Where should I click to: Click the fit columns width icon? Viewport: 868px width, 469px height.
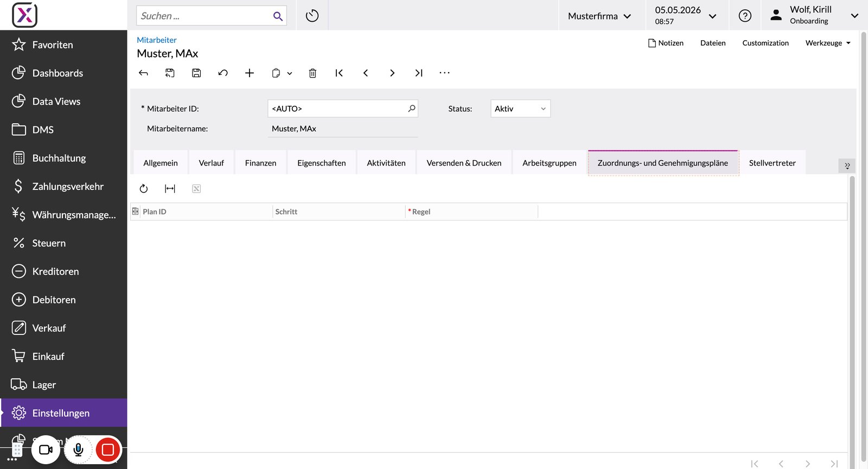click(x=170, y=188)
